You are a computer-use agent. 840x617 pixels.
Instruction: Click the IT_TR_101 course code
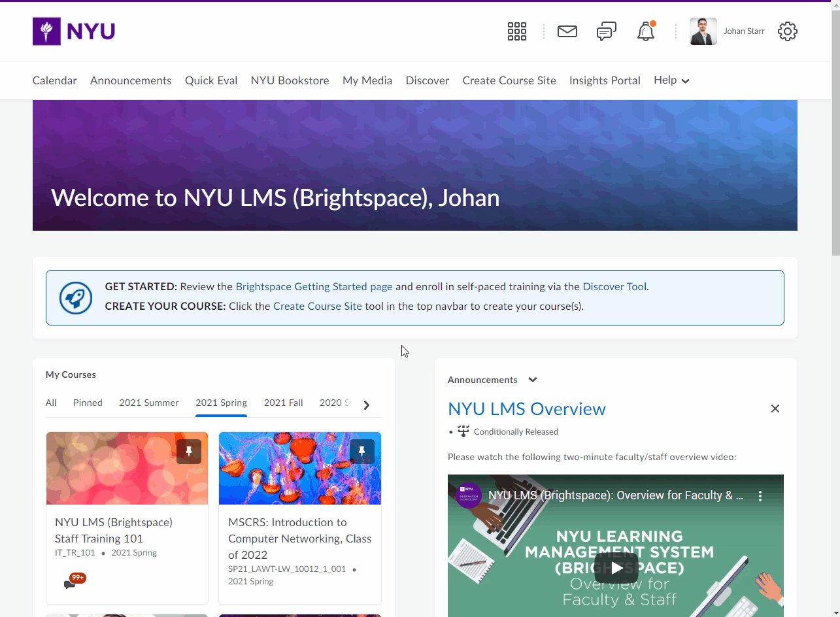pyautogui.click(x=75, y=552)
